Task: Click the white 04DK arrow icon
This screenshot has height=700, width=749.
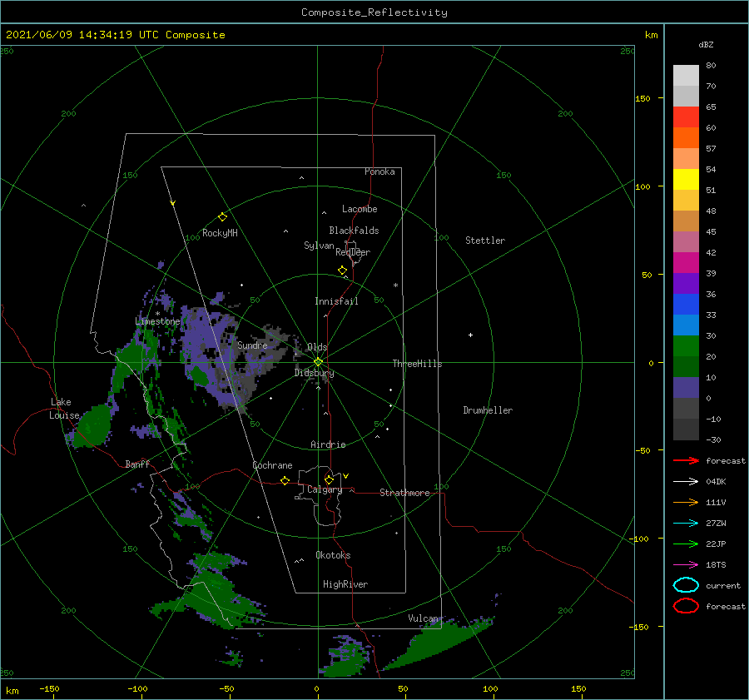Action: 686,482
